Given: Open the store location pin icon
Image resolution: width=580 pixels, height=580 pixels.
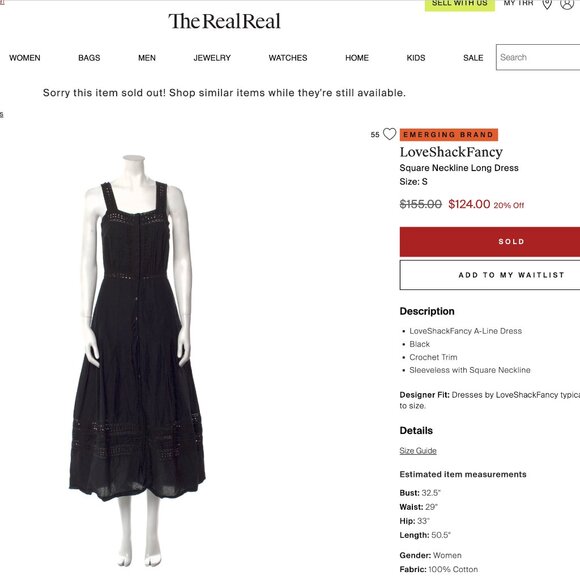Looking at the screenshot, I should click(547, 4).
